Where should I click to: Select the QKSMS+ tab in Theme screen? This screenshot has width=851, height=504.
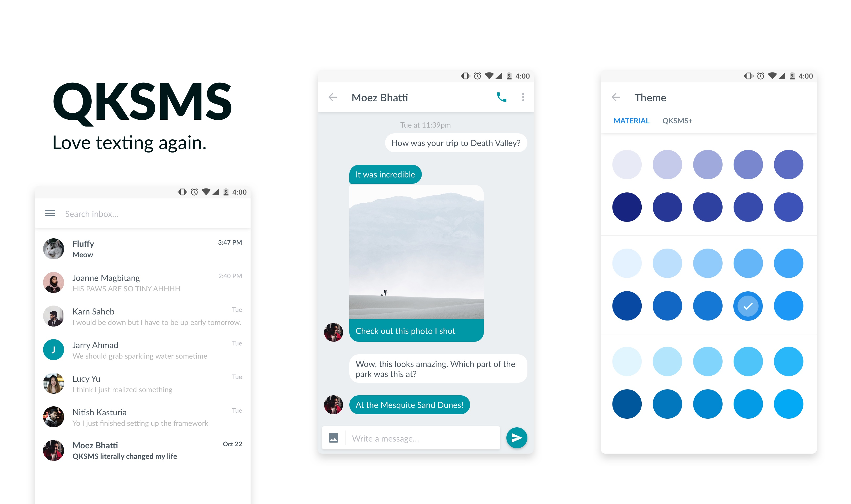click(677, 120)
